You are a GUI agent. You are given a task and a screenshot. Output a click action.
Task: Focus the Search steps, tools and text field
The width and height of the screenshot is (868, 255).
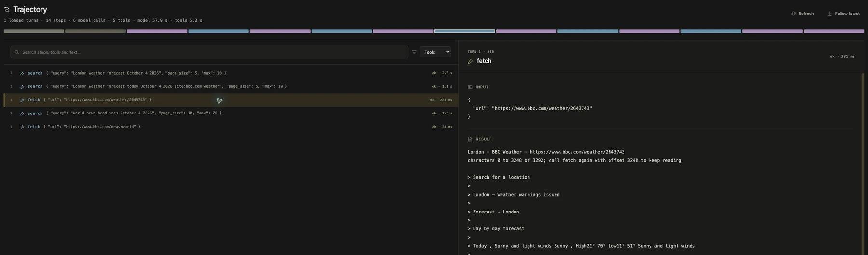tap(209, 52)
